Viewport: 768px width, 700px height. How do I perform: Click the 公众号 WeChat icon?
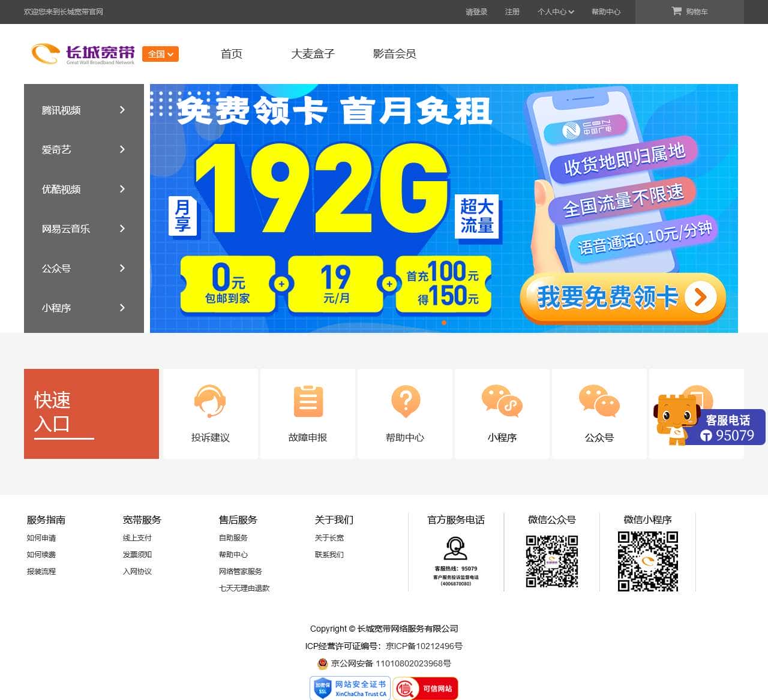pos(599,401)
